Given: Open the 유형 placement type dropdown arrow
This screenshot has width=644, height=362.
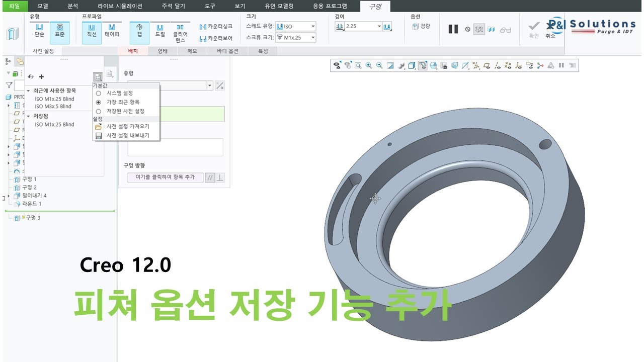Looking at the screenshot, I should [210, 85].
